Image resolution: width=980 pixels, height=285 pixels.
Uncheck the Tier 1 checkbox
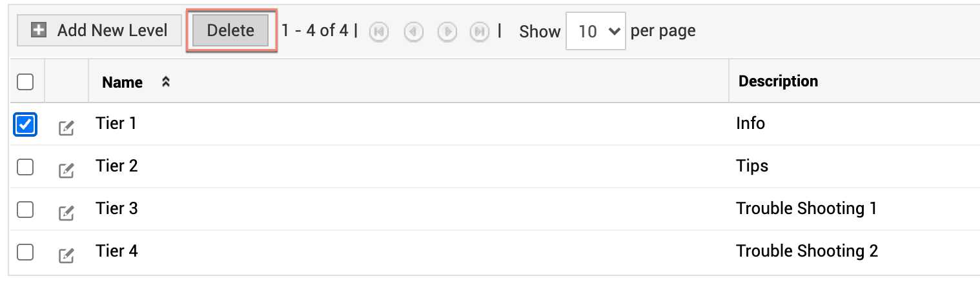pos(25,124)
